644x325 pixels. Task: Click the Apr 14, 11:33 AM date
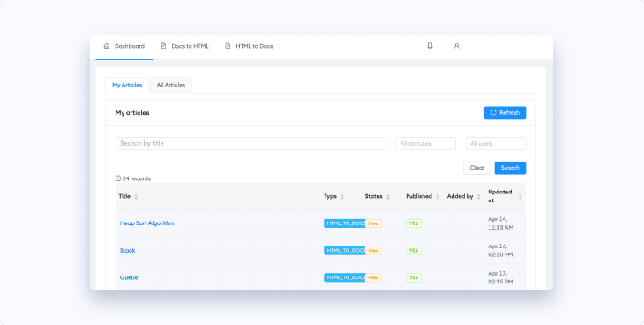tap(501, 223)
